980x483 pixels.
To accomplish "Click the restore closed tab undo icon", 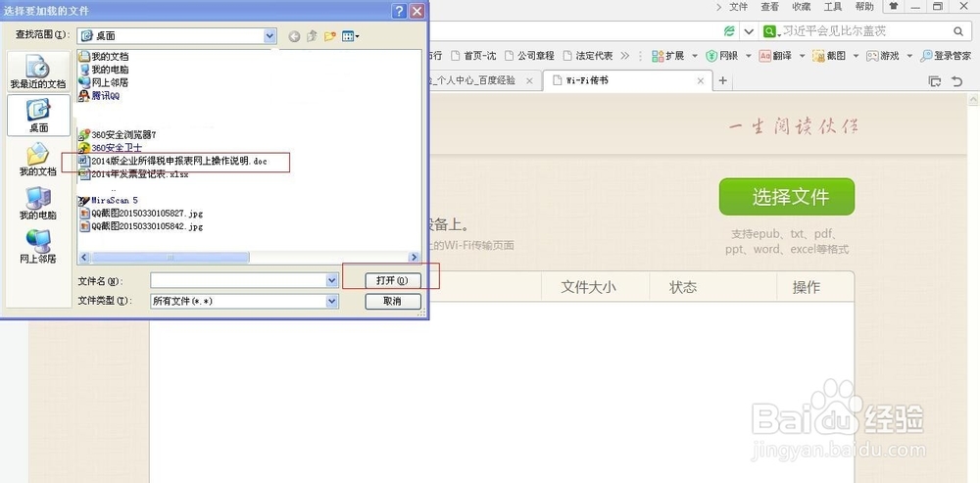I will coord(956,81).
